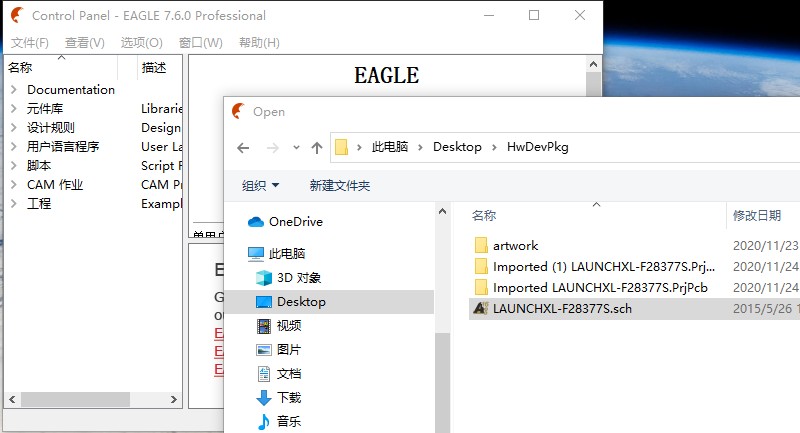
Task: Select 元件库 in the Control Panel tree
Action: [45, 109]
